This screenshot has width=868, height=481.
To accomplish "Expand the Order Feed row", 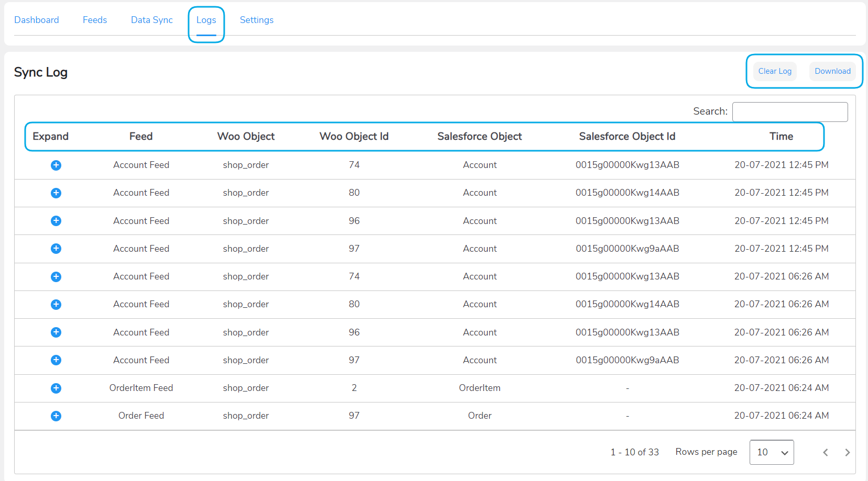I will click(x=56, y=416).
